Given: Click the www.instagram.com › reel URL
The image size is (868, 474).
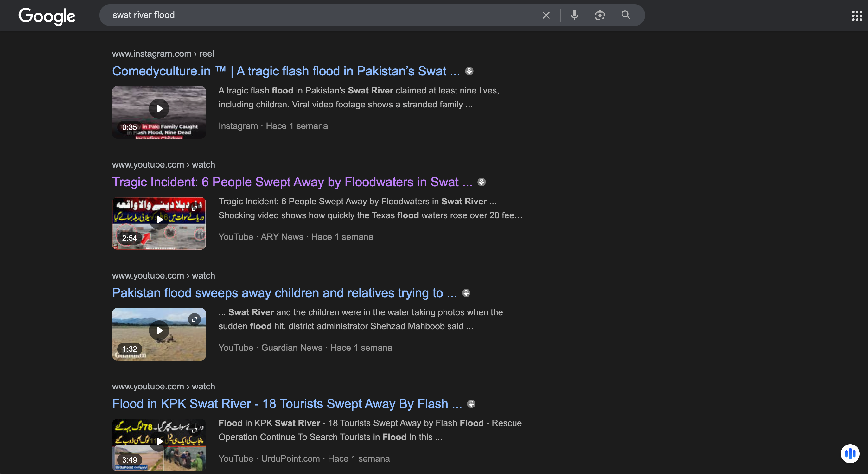Looking at the screenshot, I should (x=163, y=54).
